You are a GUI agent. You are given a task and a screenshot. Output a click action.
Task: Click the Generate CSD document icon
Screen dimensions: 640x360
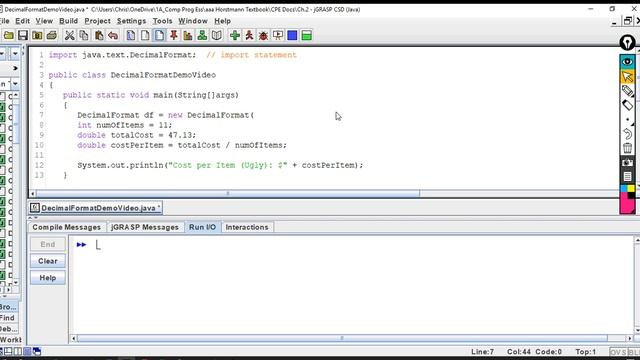coord(131,36)
